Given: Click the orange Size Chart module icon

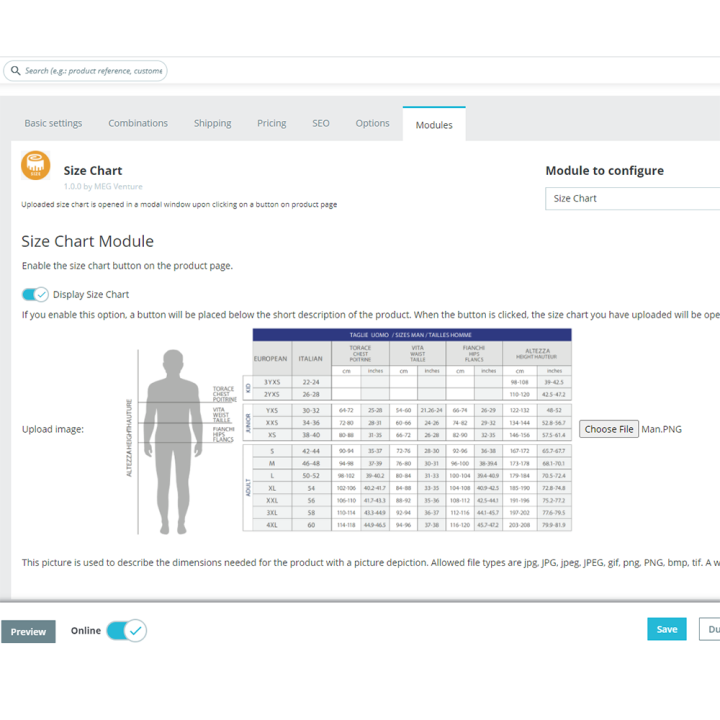Looking at the screenshot, I should tap(36, 165).
